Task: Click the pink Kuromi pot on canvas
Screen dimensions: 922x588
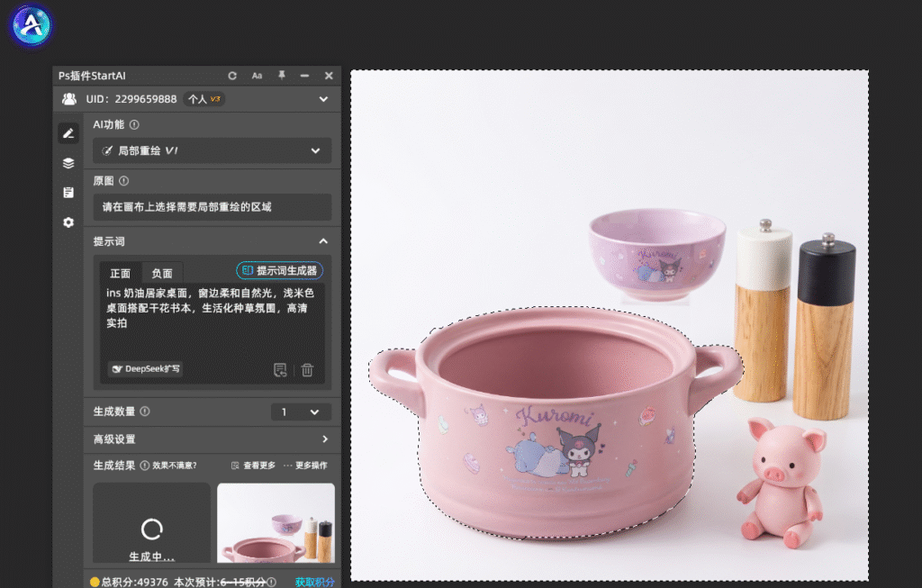Action: [556, 422]
